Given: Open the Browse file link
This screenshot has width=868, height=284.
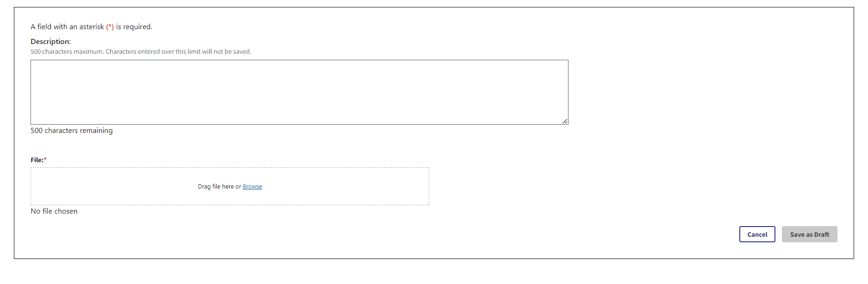Looking at the screenshot, I should pos(252,187).
